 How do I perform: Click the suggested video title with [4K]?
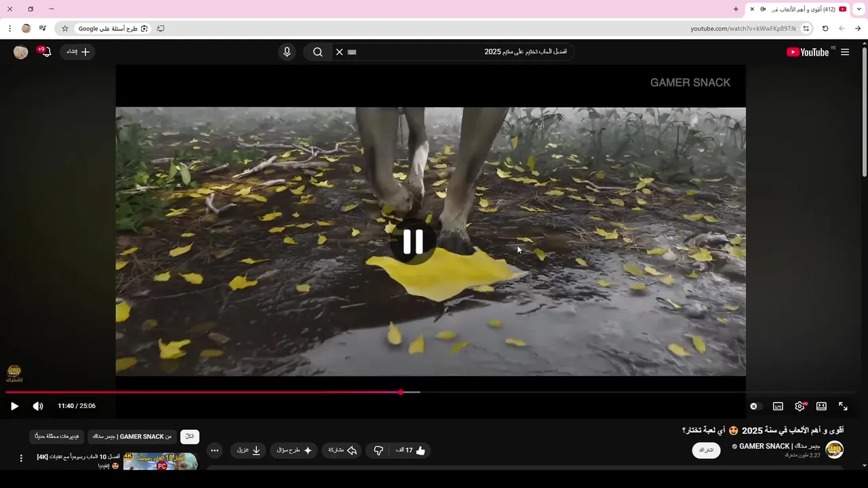[x=78, y=461]
